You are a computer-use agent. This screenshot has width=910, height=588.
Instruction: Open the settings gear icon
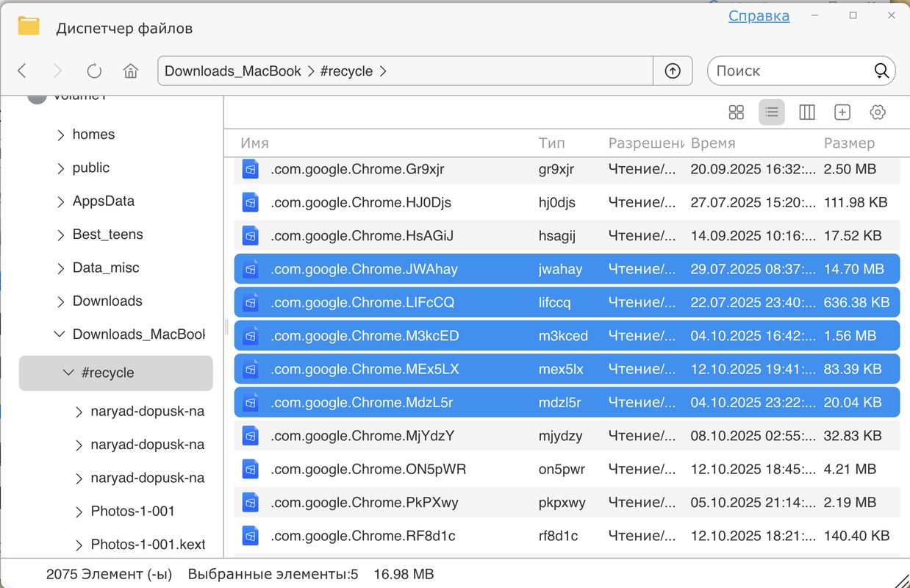878,112
